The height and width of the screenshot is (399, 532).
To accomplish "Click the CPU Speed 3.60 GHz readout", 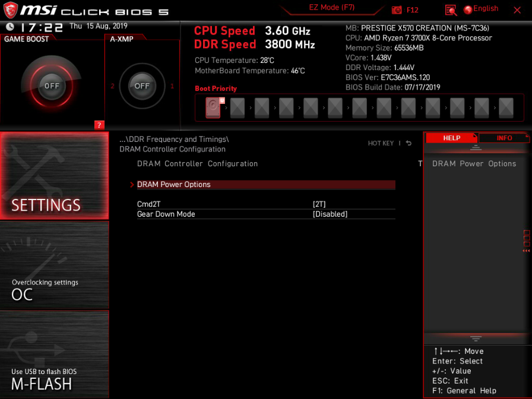I will click(252, 31).
